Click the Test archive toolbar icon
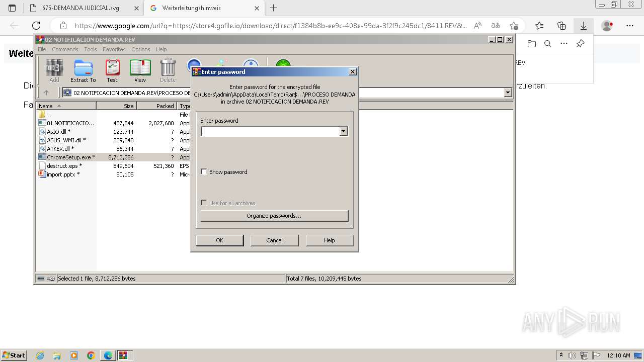 [x=112, y=70]
